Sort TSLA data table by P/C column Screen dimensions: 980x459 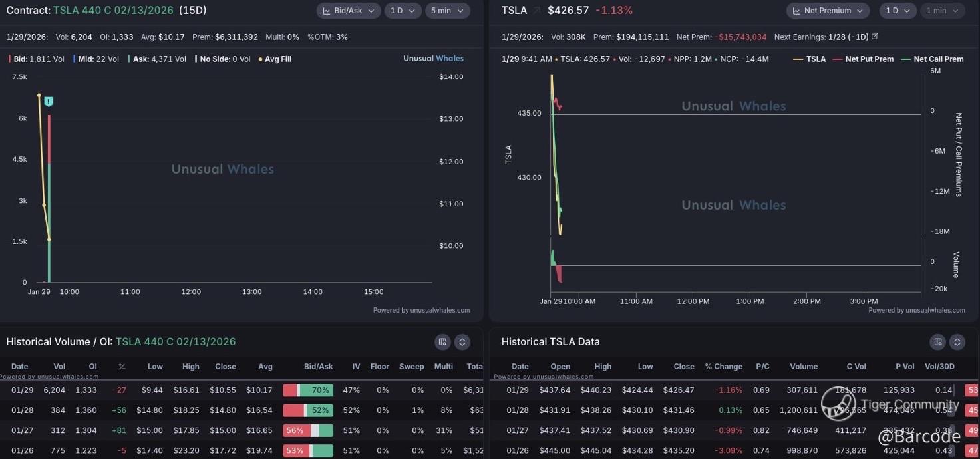click(x=762, y=367)
